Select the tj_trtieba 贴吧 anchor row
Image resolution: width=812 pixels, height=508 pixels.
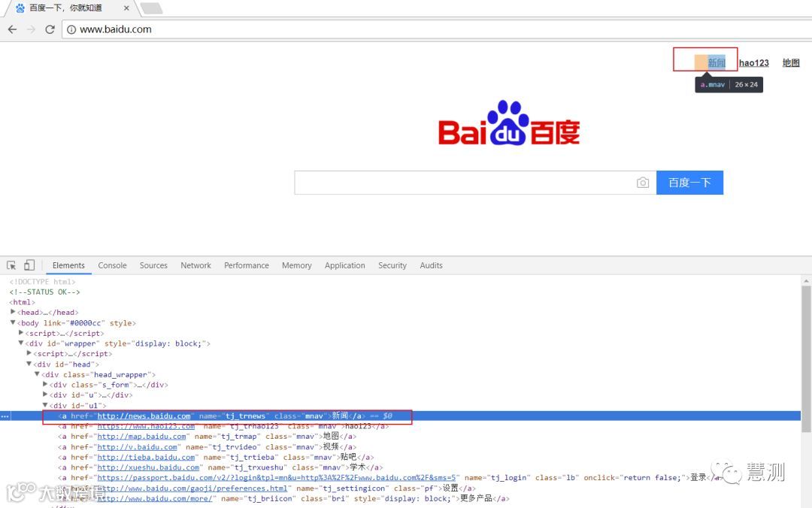(216, 457)
